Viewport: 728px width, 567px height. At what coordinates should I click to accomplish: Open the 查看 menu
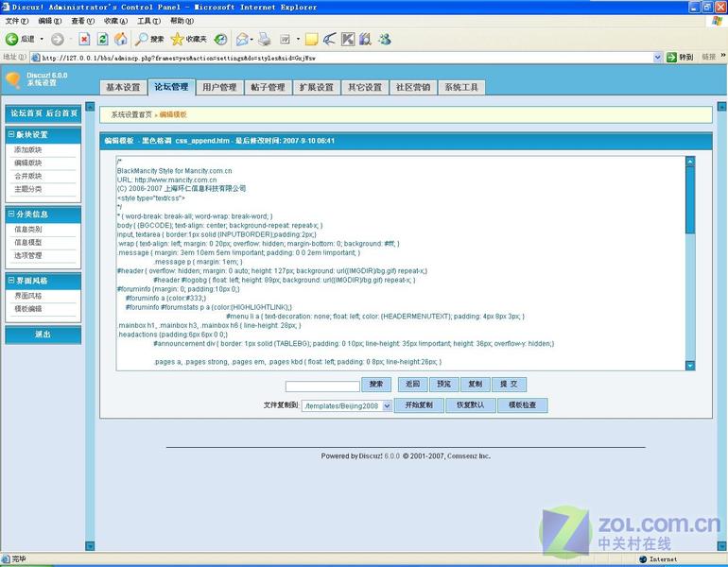(82, 21)
